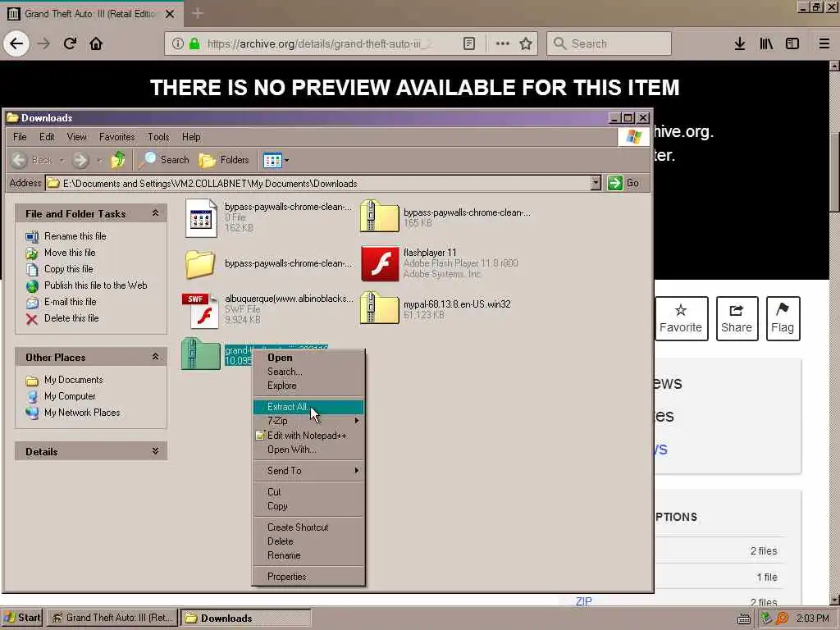Toggle reader view icon
The height and width of the screenshot is (630, 840).
468,43
